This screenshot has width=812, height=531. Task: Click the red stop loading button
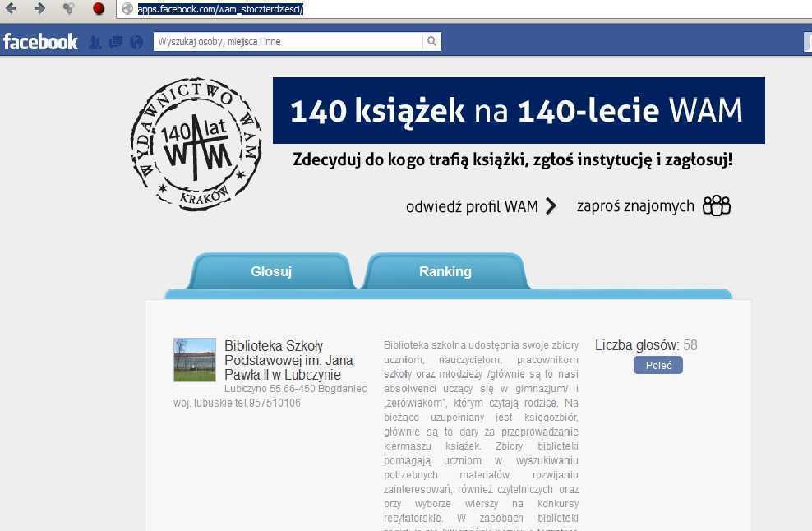(99, 8)
